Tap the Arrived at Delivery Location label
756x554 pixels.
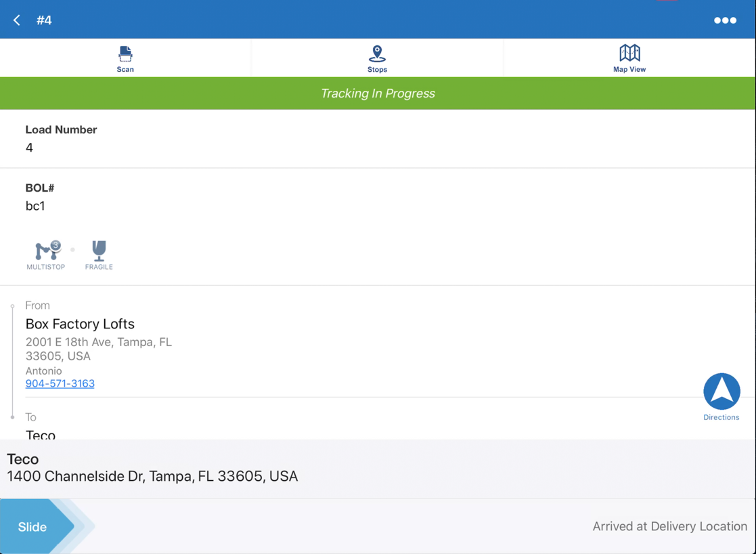click(x=669, y=526)
